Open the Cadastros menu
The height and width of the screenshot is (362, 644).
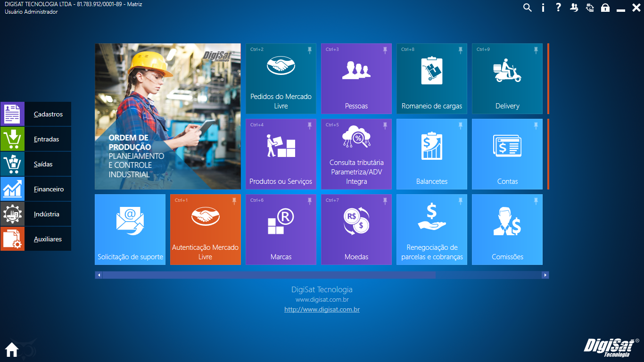36,114
